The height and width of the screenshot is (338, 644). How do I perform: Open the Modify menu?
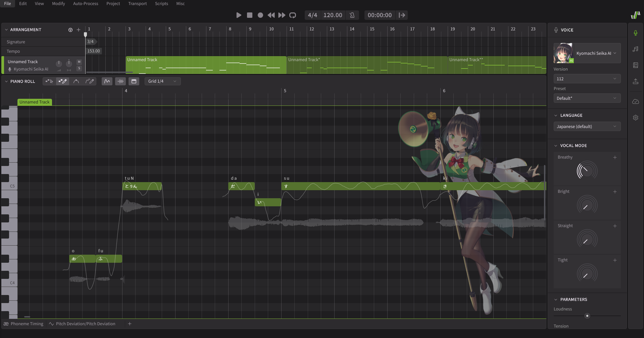click(x=58, y=4)
